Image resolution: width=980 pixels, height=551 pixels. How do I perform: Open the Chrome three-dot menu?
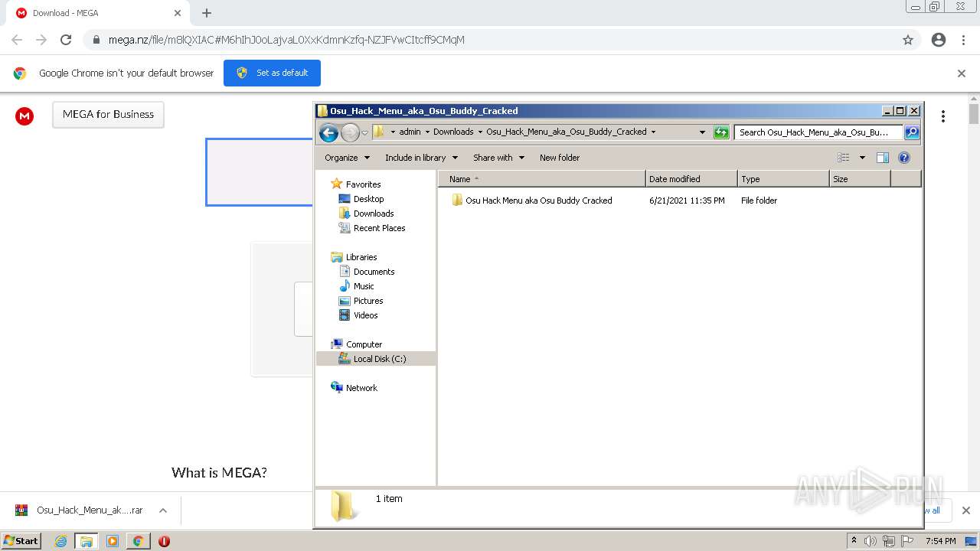tap(964, 40)
